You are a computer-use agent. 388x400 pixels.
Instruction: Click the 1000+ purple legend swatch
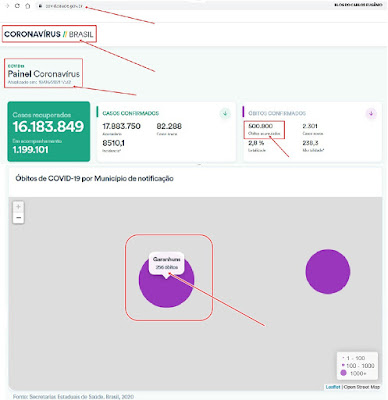(343, 373)
